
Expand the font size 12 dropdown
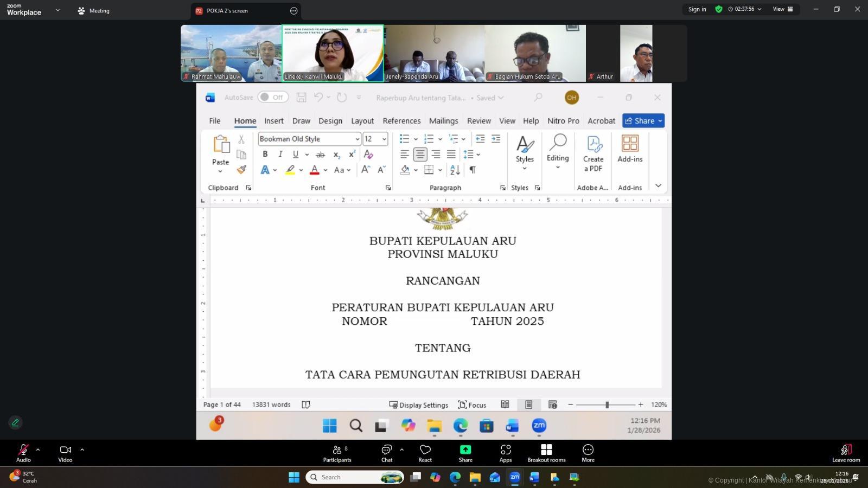[384, 139]
